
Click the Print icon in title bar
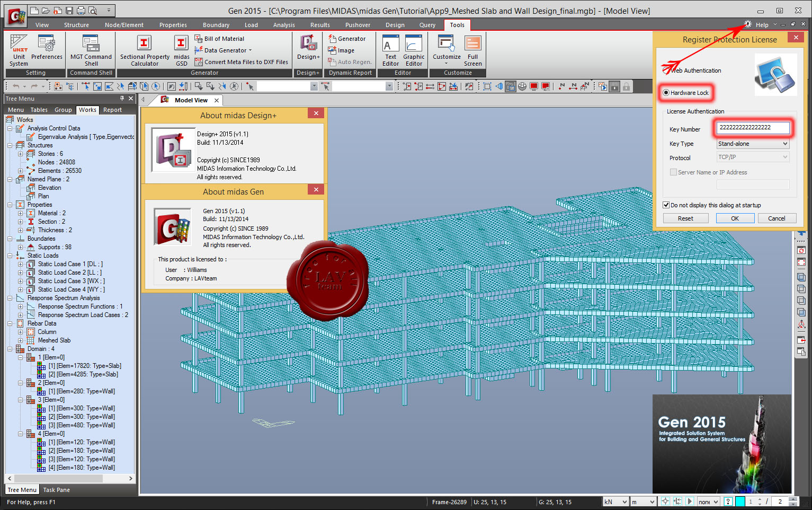(81, 11)
